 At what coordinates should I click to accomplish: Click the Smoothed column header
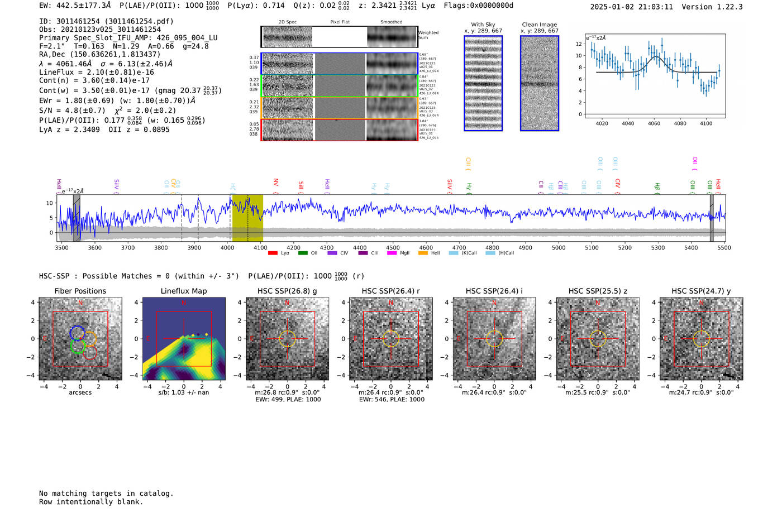[x=391, y=22]
